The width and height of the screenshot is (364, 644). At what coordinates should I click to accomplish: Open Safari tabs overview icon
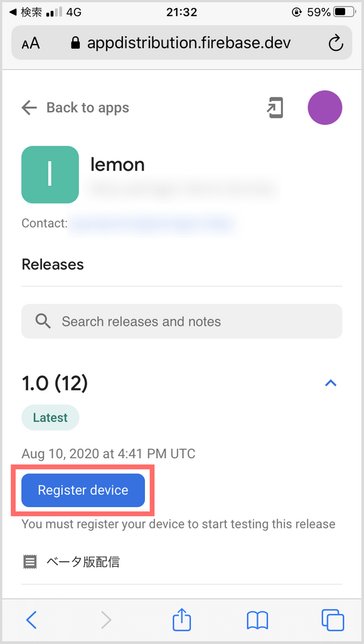pyautogui.click(x=333, y=620)
